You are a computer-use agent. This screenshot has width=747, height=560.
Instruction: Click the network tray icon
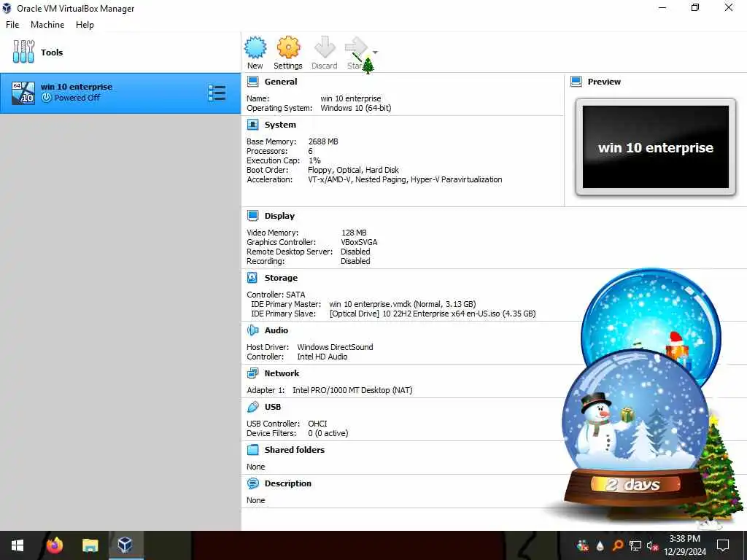635,545
